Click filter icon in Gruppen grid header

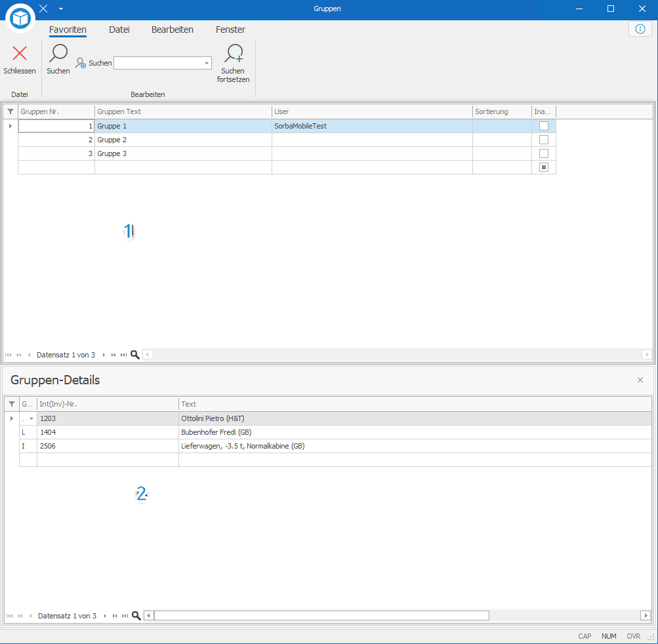tap(10, 111)
